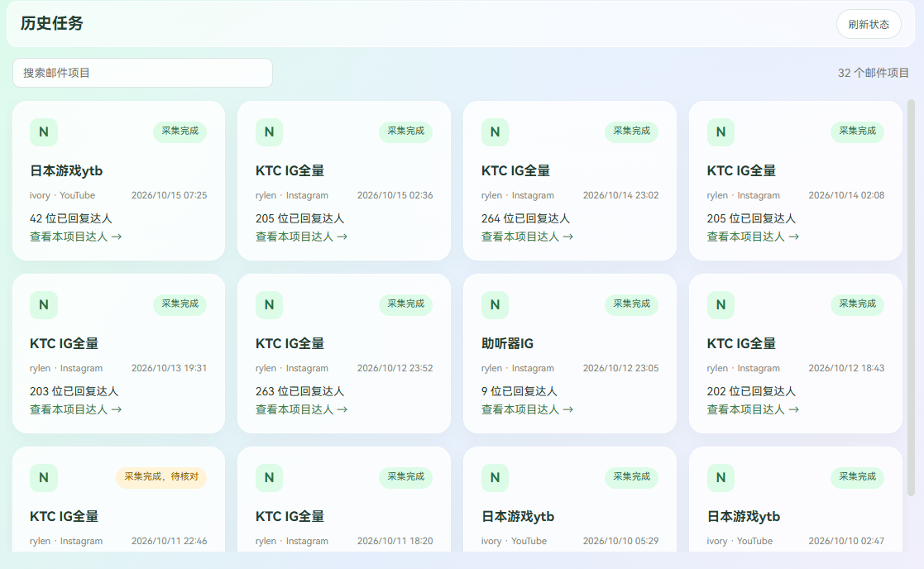The image size is (924, 569).
Task: Click the 2026/10/12 23:05 timestamp
Action: point(620,368)
